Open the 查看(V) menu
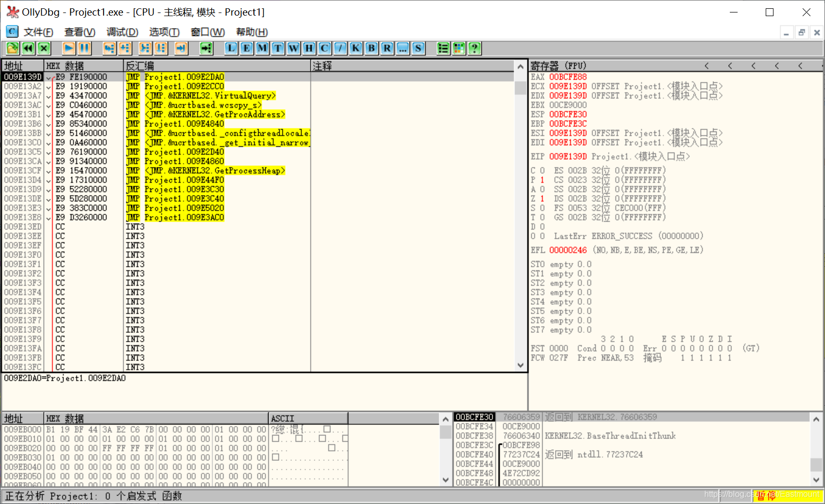 (x=80, y=32)
